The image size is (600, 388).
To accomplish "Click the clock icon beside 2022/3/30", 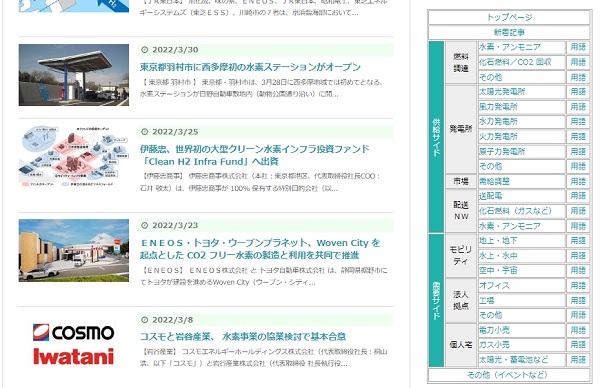I will pyautogui.click(x=144, y=50).
